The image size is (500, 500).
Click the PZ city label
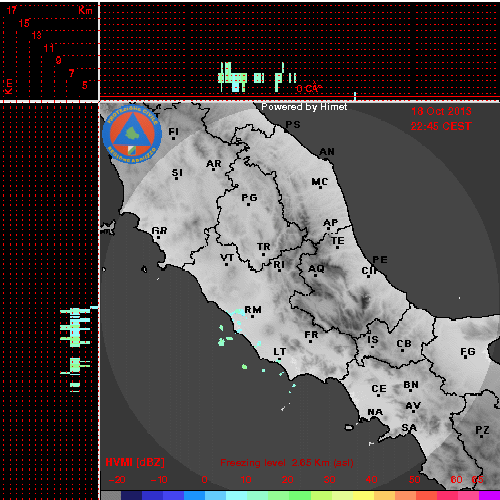pos(482,430)
